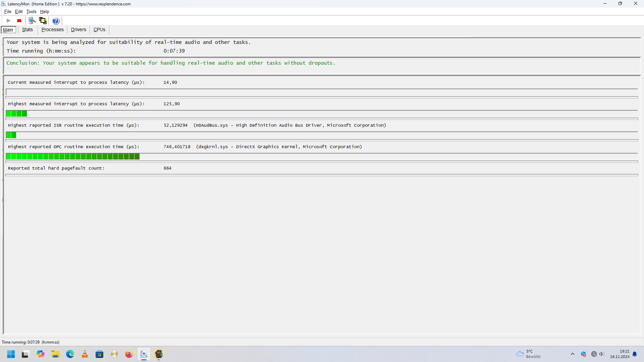644x362 pixels.
Task: Click the red Stop monitoring button
Action: tap(19, 21)
